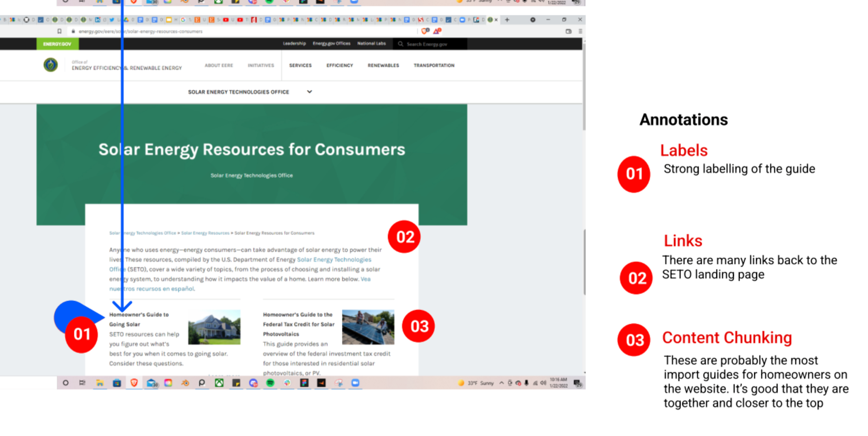Click the taskbar clock showing 10:16 AM

click(558, 382)
